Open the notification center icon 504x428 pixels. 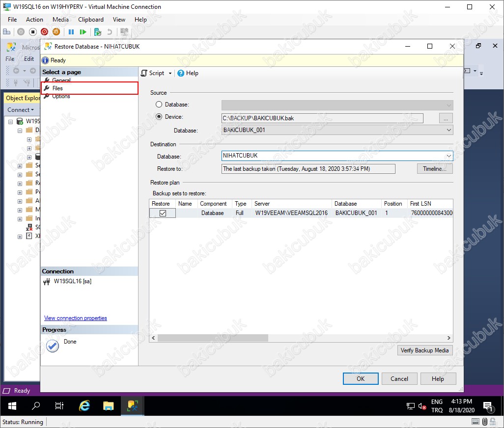(x=488, y=406)
